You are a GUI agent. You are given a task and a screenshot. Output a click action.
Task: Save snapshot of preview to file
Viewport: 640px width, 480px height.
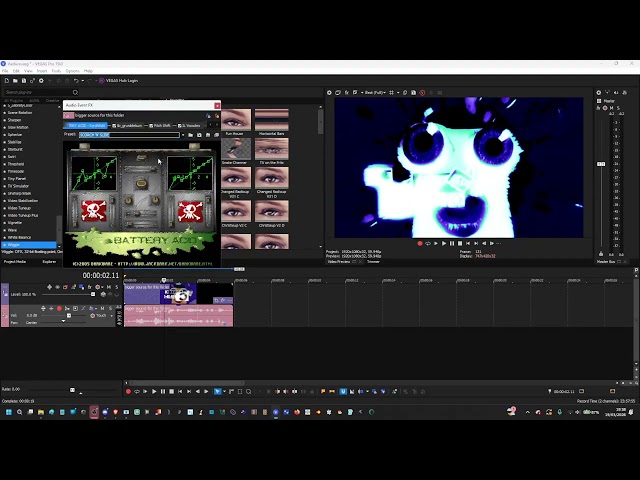413,93
